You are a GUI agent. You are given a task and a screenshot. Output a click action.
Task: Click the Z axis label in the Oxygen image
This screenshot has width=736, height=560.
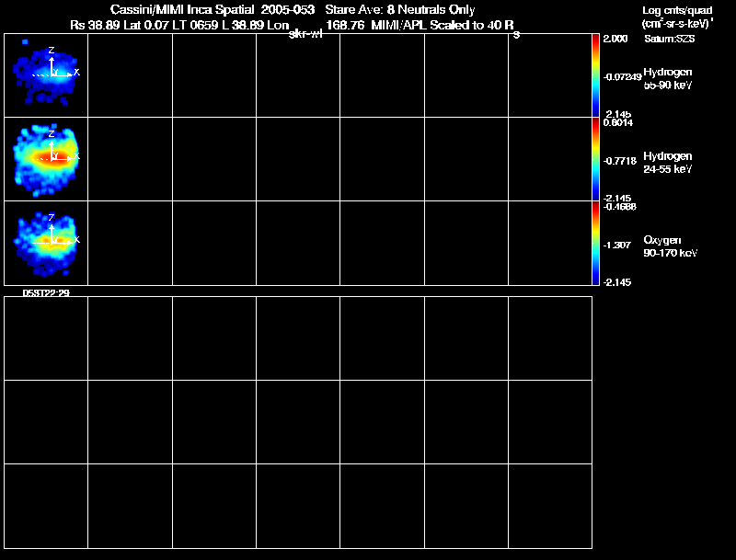(52, 218)
